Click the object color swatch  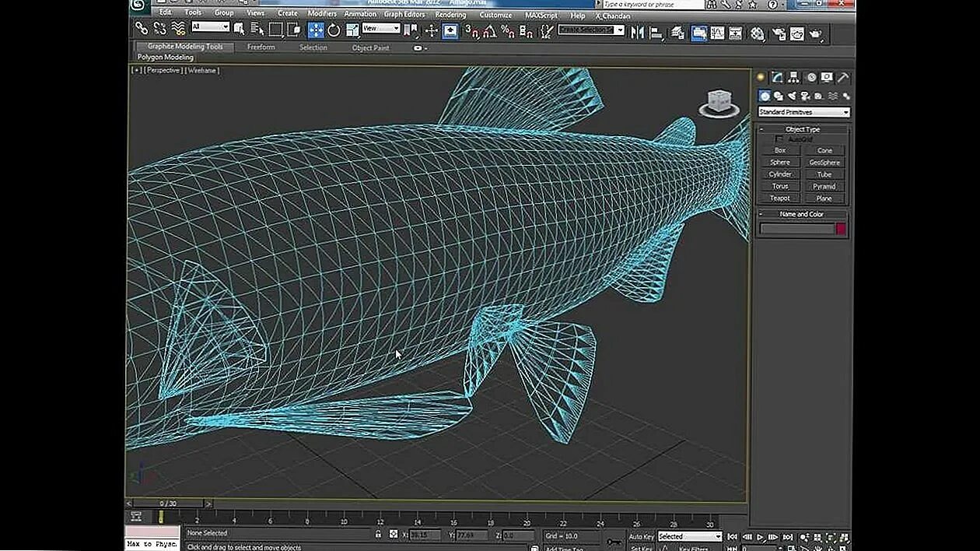point(841,229)
